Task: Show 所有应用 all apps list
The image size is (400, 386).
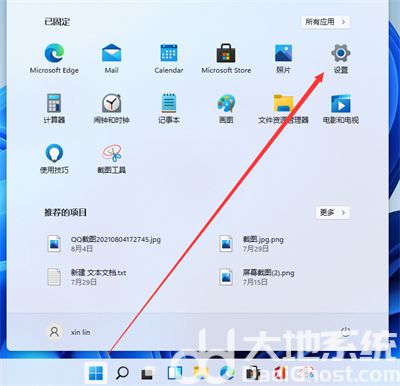Action: (x=325, y=22)
